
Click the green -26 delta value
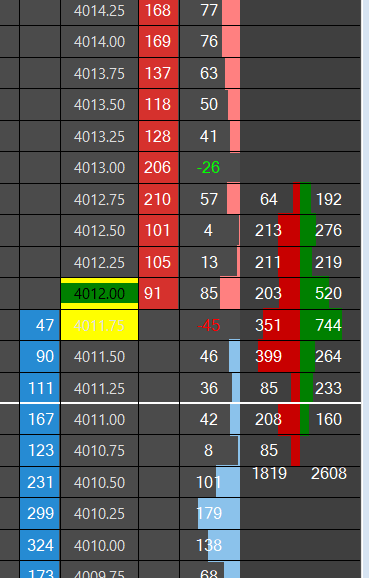[209, 168]
